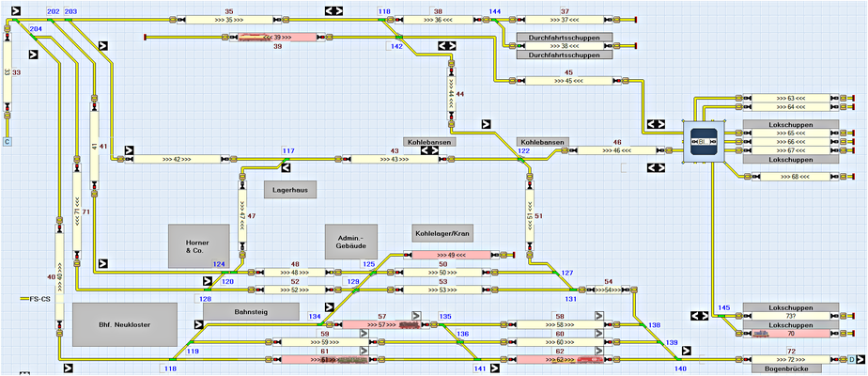Select block 42

pos(178,159)
